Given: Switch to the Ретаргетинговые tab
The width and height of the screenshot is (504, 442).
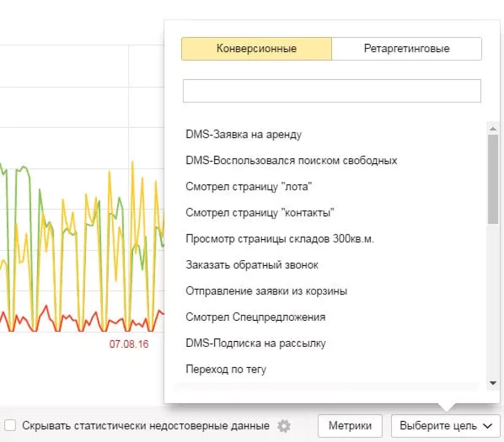Looking at the screenshot, I should coord(406,49).
